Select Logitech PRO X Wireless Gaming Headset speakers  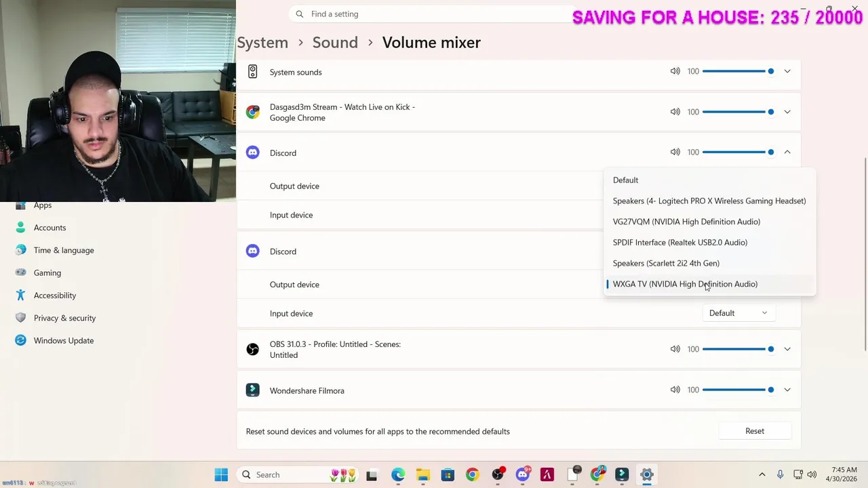710,201
